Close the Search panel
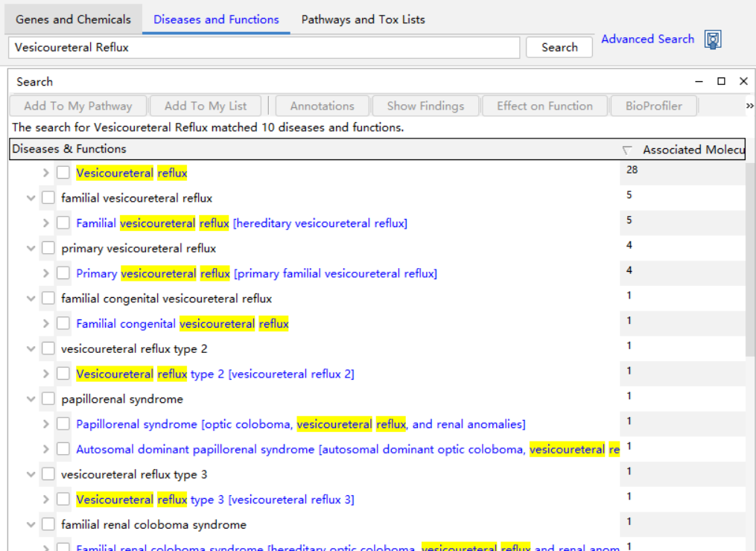 (x=743, y=81)
